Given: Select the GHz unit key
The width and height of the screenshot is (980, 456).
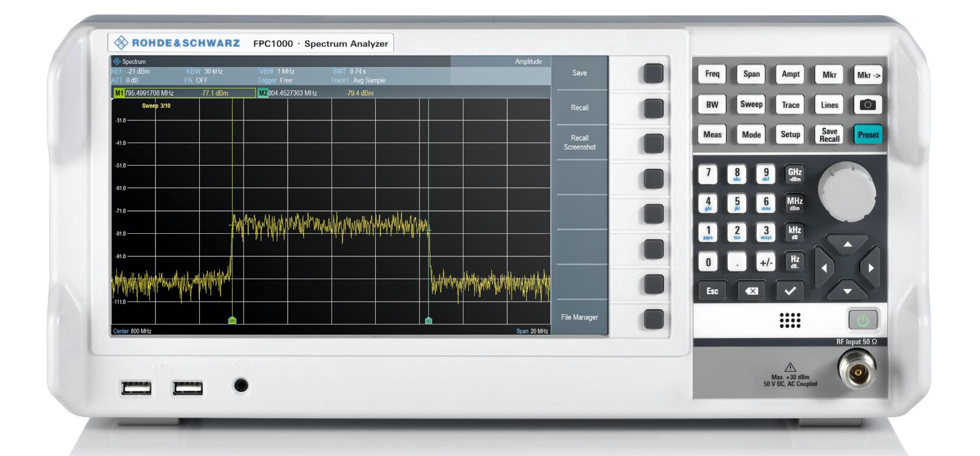Looking at the screenshot, I should (795, 174).
